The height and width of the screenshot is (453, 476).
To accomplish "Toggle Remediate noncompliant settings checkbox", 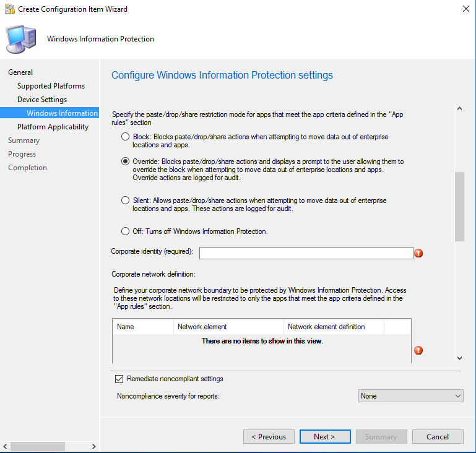I will point(119,379).
